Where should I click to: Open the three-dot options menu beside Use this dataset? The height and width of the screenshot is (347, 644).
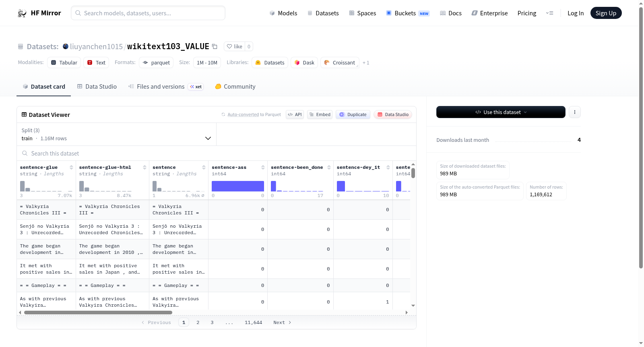575,112
